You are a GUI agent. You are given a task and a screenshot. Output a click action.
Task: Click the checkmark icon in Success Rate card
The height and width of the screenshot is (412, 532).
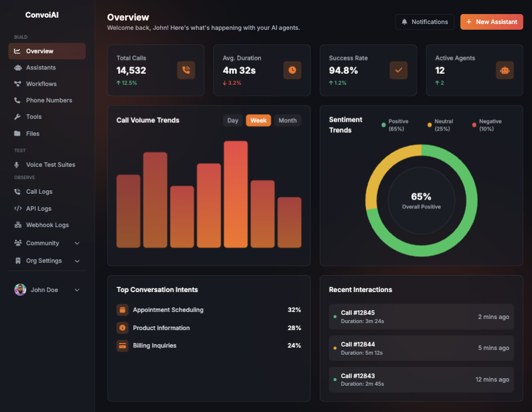coord(399,70)
